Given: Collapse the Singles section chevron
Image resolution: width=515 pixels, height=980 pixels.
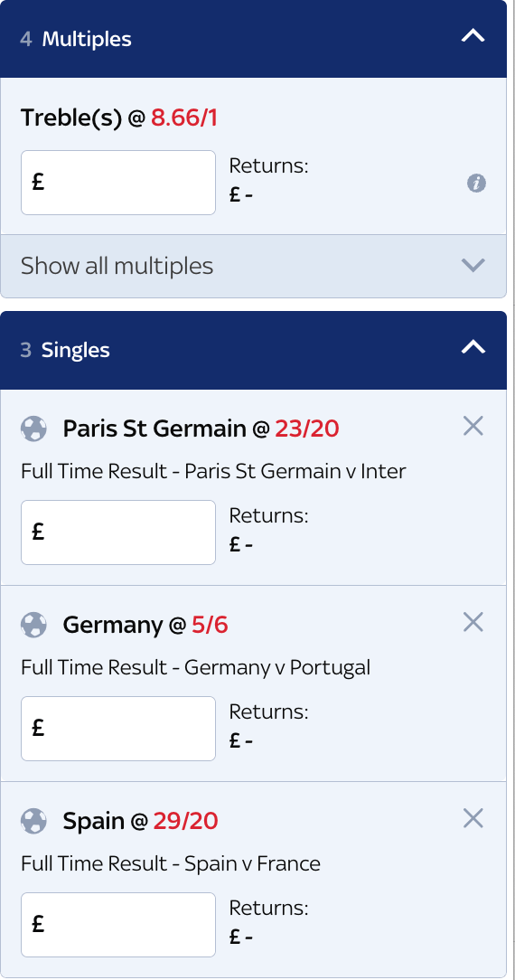Looking at the screenshot, I should tap(473, 346).
